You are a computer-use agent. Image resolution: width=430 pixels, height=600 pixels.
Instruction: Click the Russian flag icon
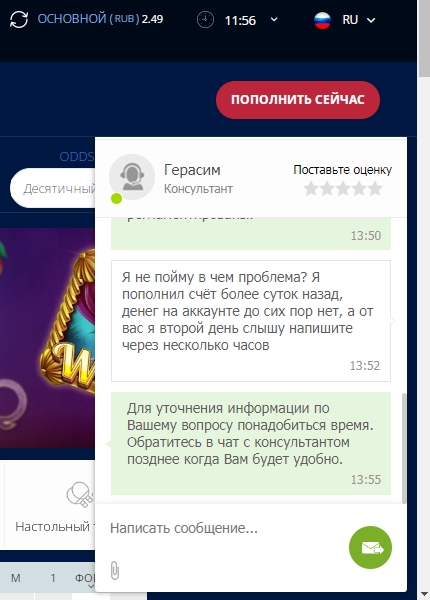click(x=322, y=20)
